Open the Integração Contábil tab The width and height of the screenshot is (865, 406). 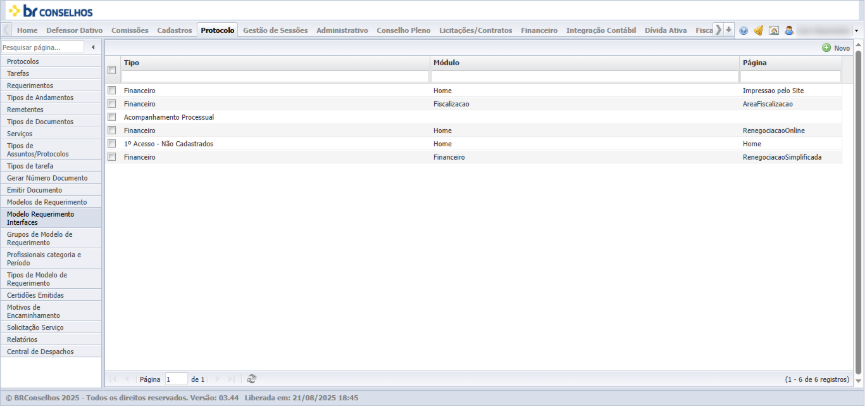pyautogui.click(x=601, y=30)
